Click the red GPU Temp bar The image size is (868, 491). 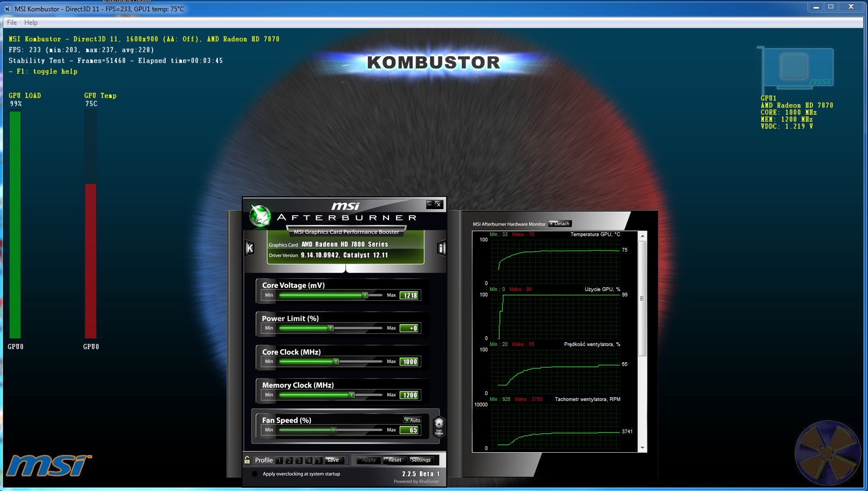coord(91,261)
